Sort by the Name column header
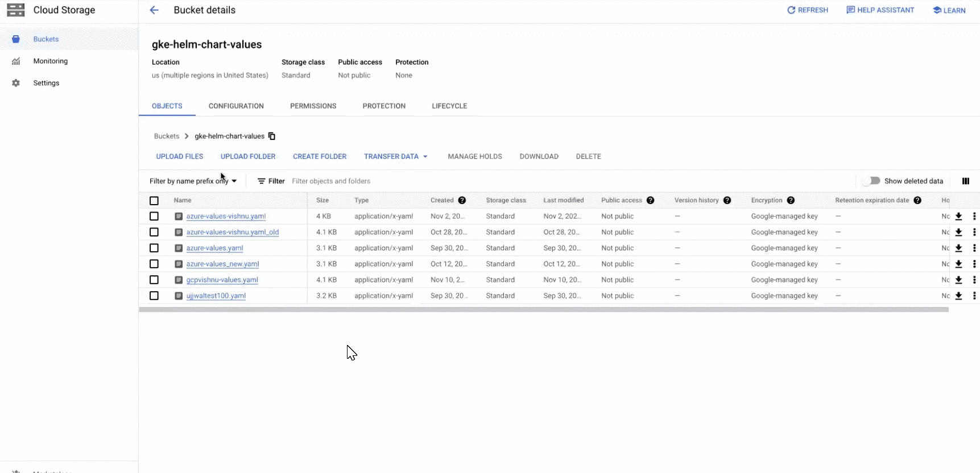The height and width of the screenshot is (473, 980). 183,200
